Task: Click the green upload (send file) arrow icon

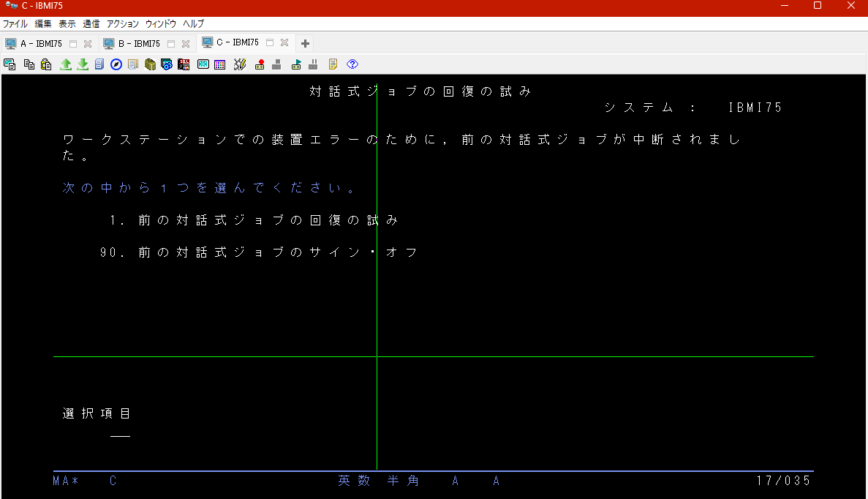Action: pos(66,64)
